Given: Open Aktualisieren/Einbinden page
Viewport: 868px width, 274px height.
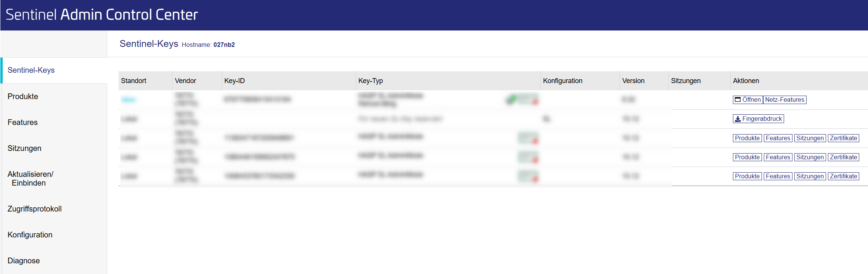Looking at the screenshot, I should [31, 178].
